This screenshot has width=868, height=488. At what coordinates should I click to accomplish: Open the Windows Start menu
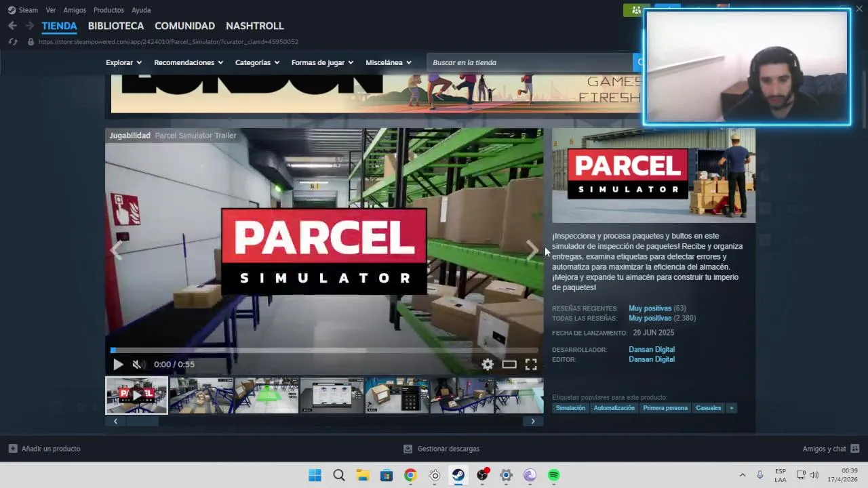pyautogui.click(x=315, y=475)
